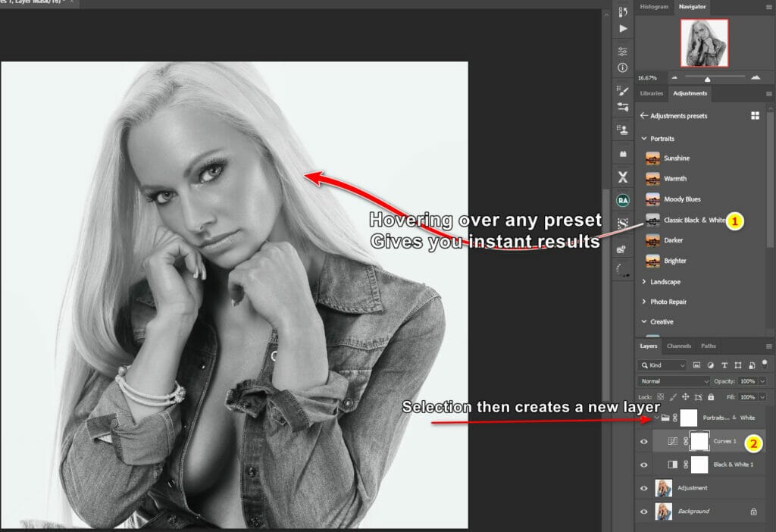The width and height of the screenshot is (776, 532).
Task: Open the RA plugin panel icon
Action: [623, 200]
